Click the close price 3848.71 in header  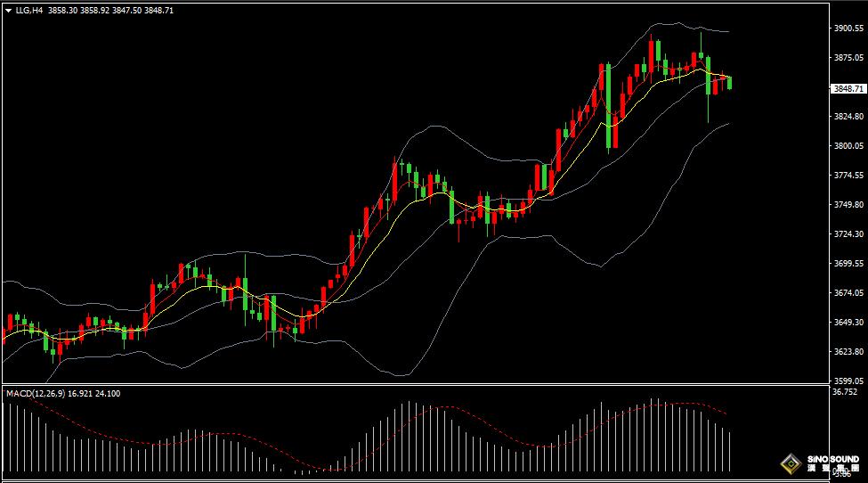point(158,10)
